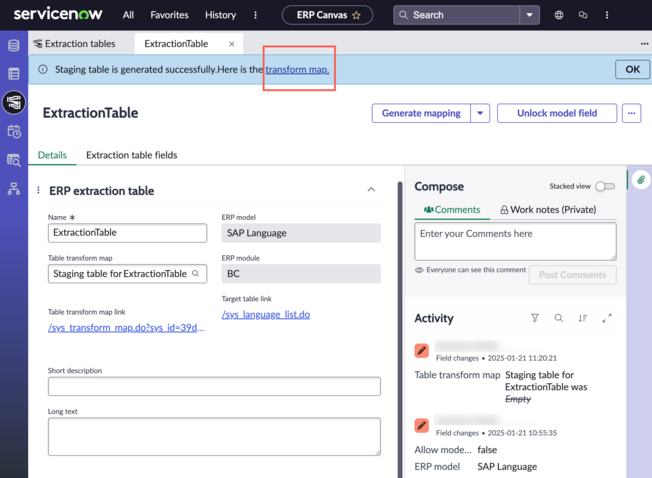Click the 10:55:35 field changes pencil icon

click(422, 425)
